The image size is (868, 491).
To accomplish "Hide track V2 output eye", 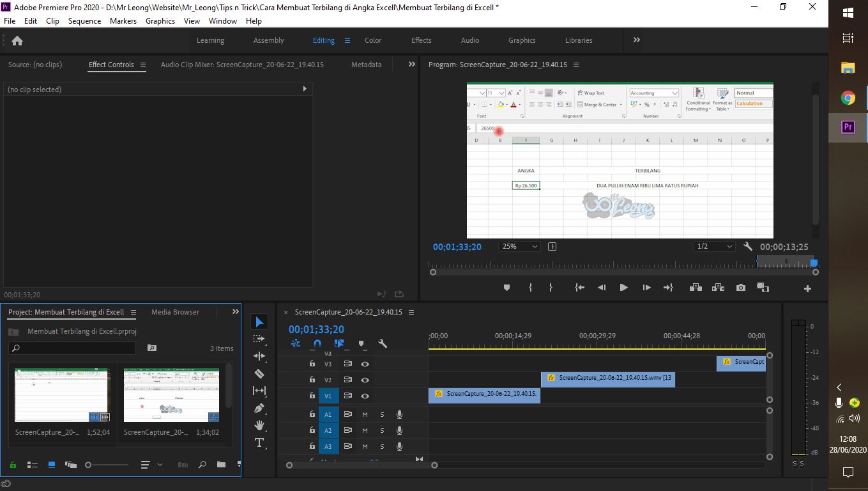I will [x=365, y=380].
